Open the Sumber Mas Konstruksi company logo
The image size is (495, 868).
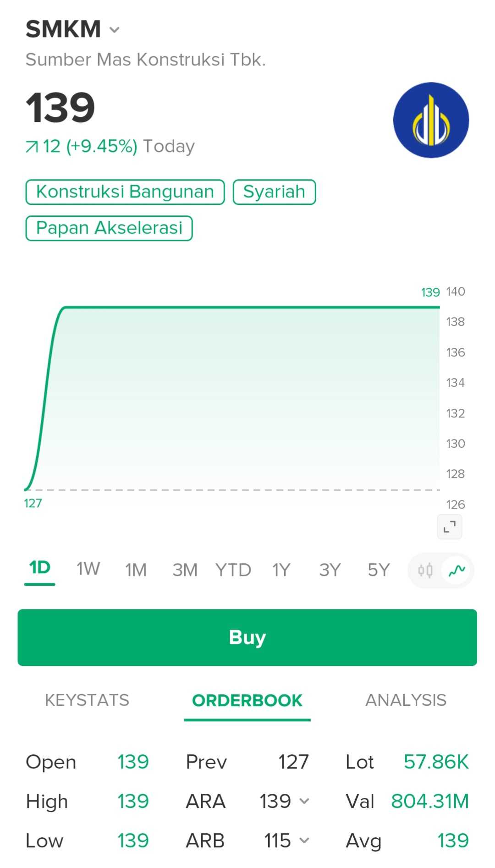(x=431, y=120)
